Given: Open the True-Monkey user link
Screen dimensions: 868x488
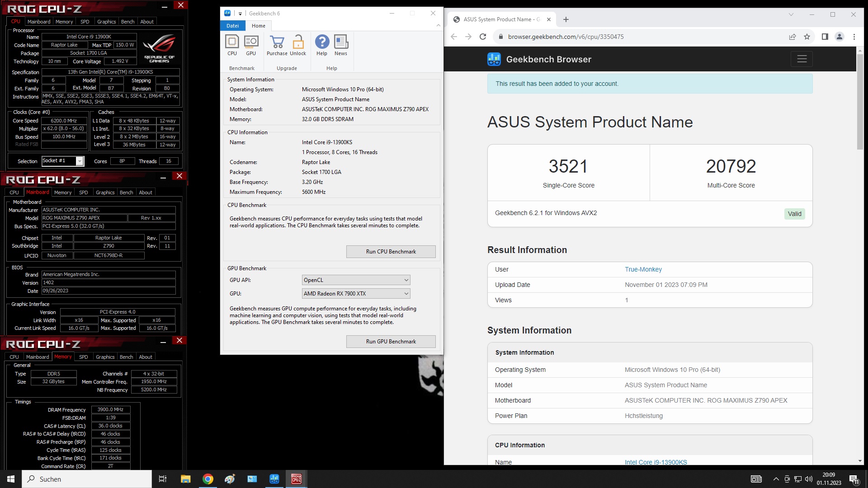Looking at the screenshot, I should (x=643, y=269).
